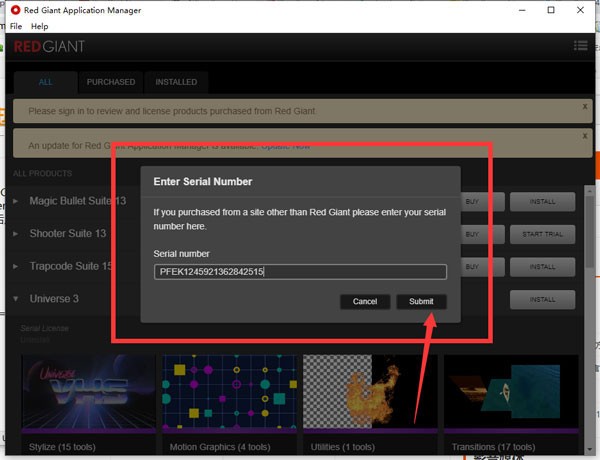Dismiss the sign-in notification banner
Screen dimensions: 600x460
pos(585,105)
